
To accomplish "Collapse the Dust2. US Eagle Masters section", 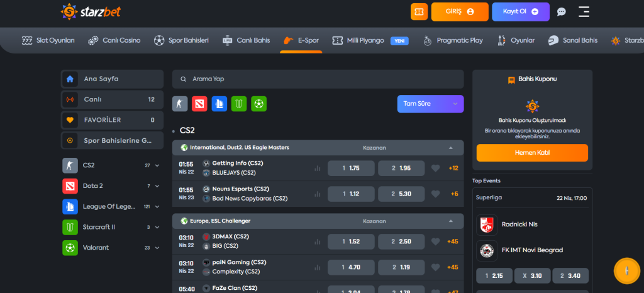I will click(450, 148).
